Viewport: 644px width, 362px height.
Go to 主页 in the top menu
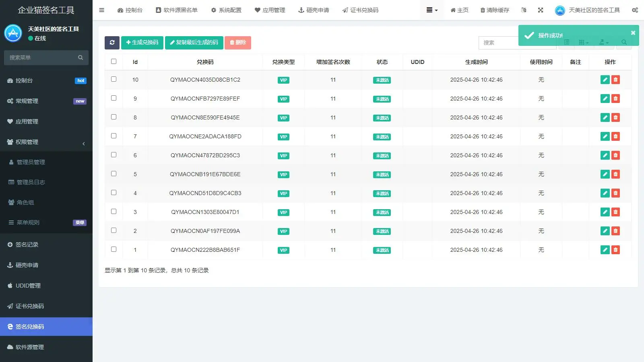click(459, 10)
